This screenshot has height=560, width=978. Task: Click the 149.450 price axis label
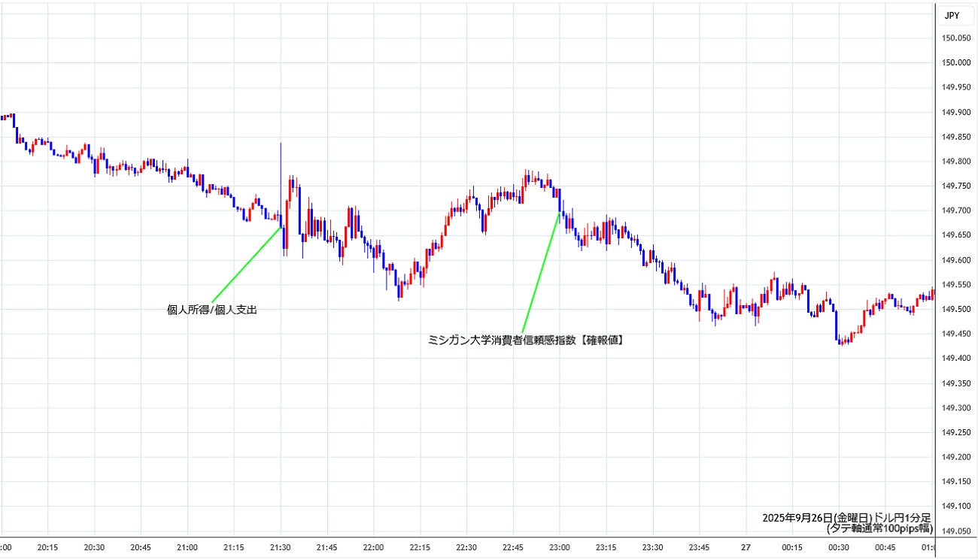(x=956, y=334)
